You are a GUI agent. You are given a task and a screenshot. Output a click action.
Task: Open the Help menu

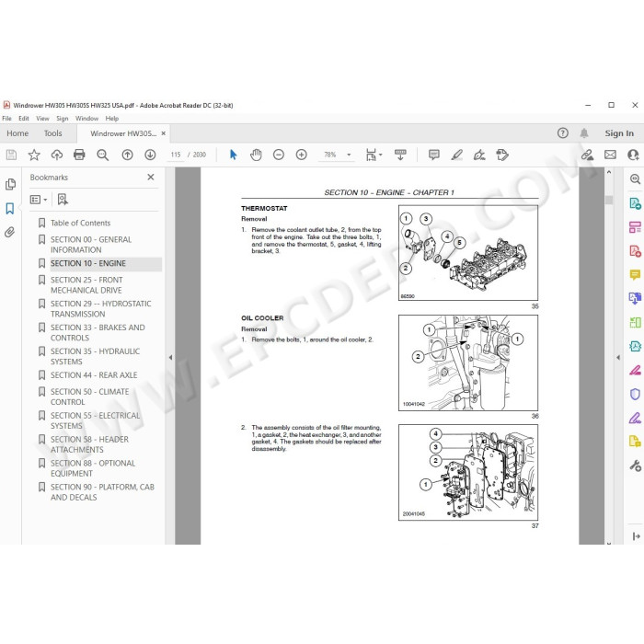[112, 119]
